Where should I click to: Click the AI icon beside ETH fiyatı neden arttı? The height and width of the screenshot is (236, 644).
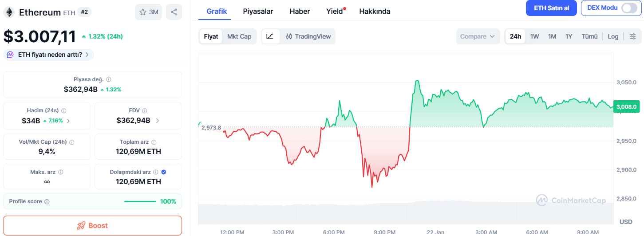tap(10, 55)
